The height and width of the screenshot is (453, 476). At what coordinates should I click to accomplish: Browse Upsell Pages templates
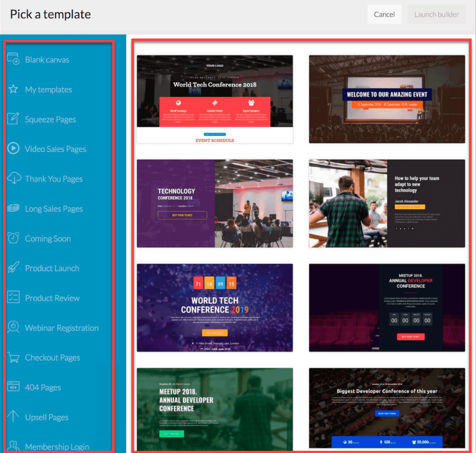[47, 417]
